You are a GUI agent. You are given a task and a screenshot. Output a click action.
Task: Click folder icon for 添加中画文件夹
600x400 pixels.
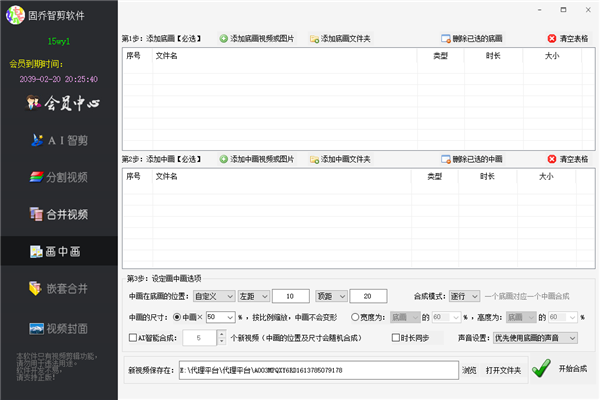pyautogui.click(x=315, y=159)
